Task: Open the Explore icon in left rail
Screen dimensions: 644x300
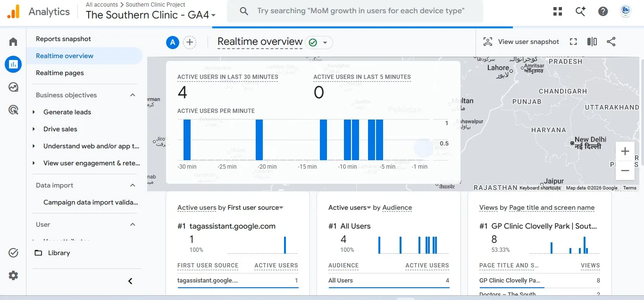Action: 13,87
